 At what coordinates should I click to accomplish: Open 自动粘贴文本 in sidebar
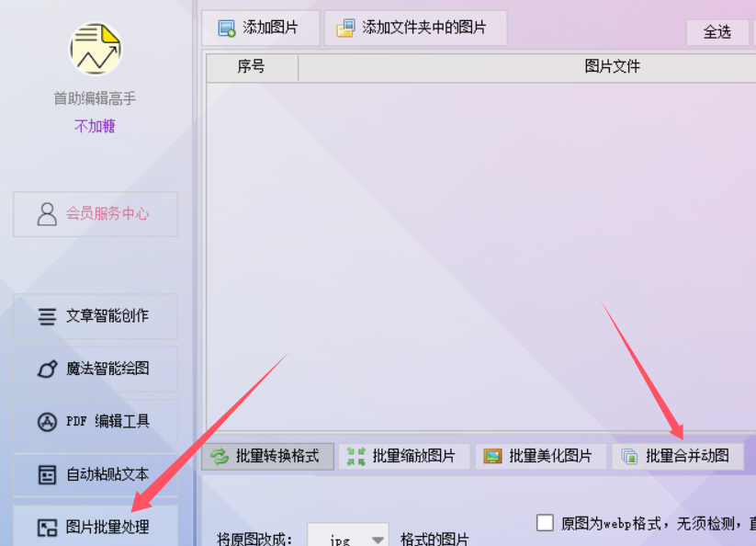tap(96, 475)
